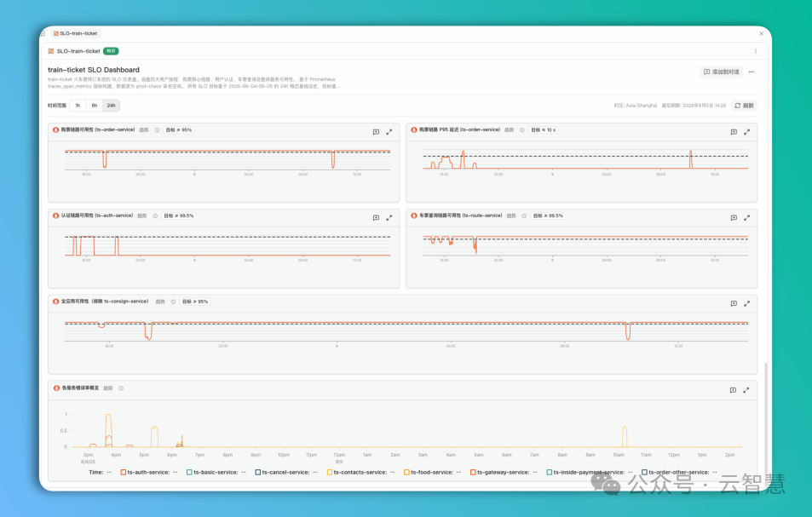Click the 目标 ≥ 99.5% tag on 车票查询链路可用性

tap(548, 215)
